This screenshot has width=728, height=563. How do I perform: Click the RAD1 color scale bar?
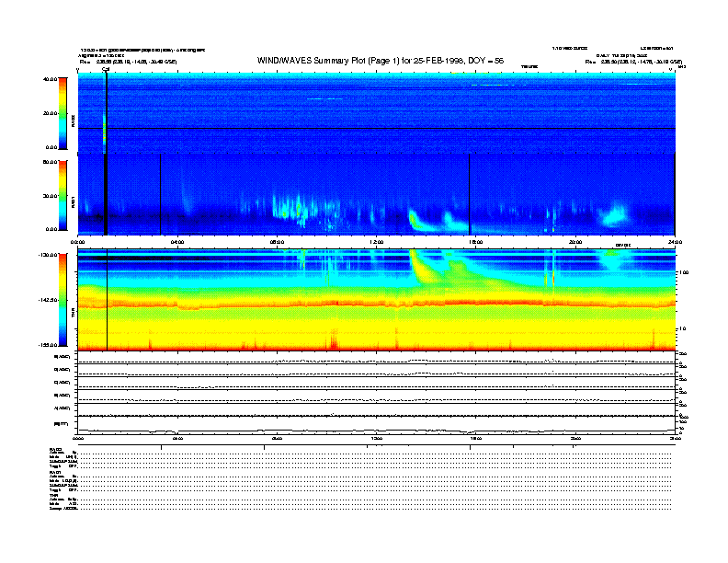[x=63, y=196]
